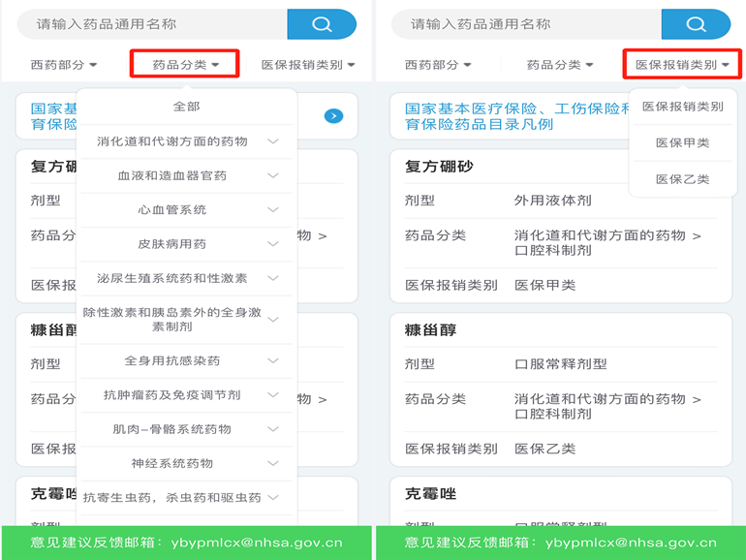Expand the chevron beside 皮肤病用药
The image size is (746, 560).
(x=273, y=243)
